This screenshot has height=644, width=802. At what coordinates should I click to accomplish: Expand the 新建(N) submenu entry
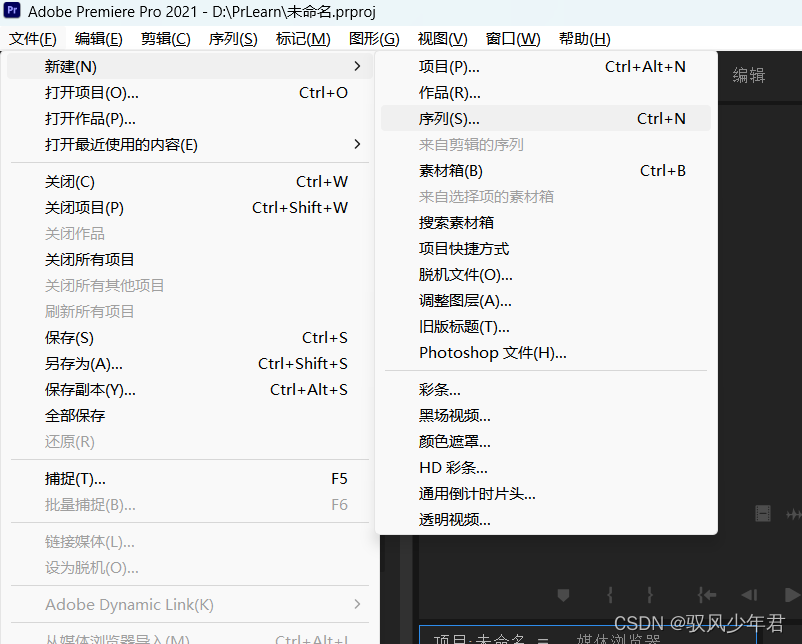(x=190, y=66)
